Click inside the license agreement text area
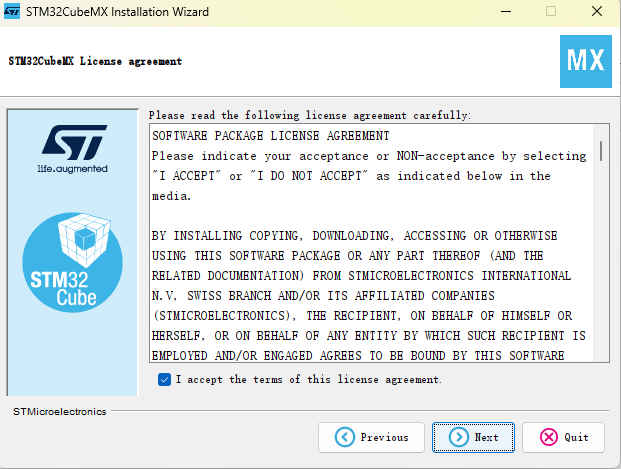Viewport: 621px width, 469px height. tap(371, 243)
